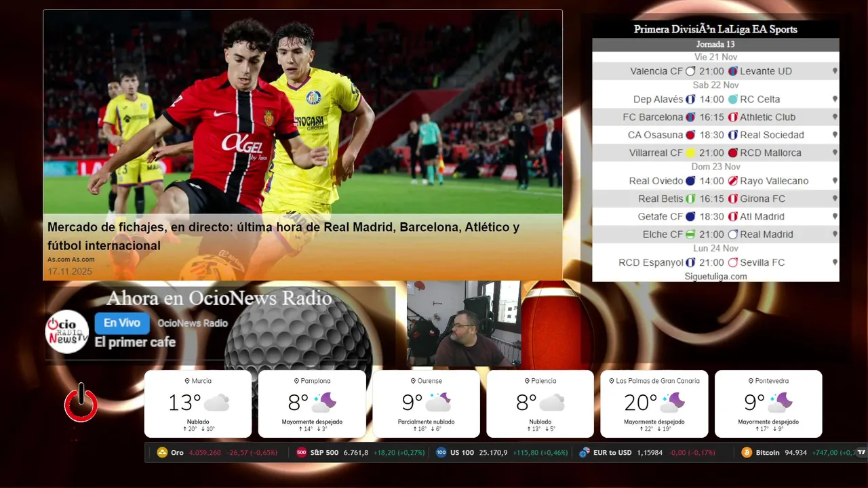
Task: Click the En Vivo button
Action: pos(122,323)
